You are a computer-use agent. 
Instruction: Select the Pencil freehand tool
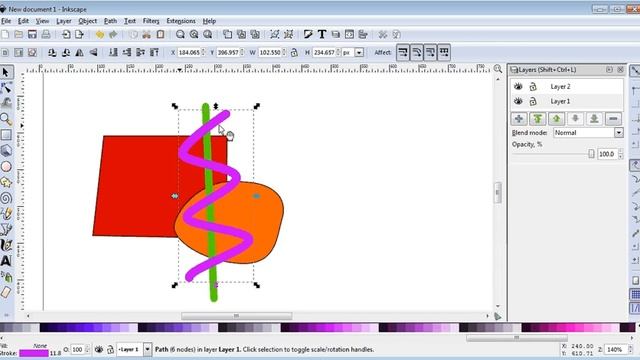coord(6,213)
